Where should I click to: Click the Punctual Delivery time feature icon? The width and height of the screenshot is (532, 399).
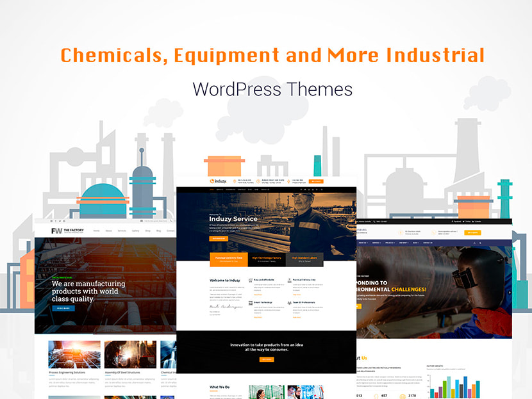click(x=290, y=281)
